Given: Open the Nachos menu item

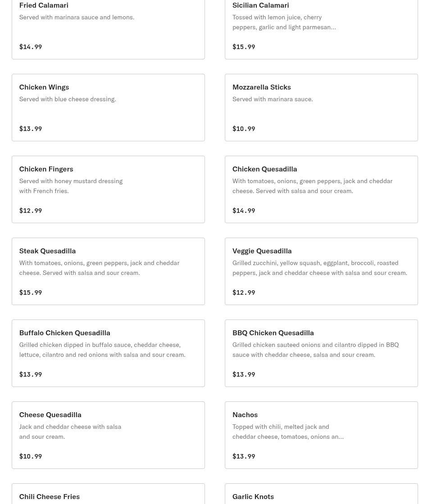Looking at the screenshot, I should click(321, 435).
